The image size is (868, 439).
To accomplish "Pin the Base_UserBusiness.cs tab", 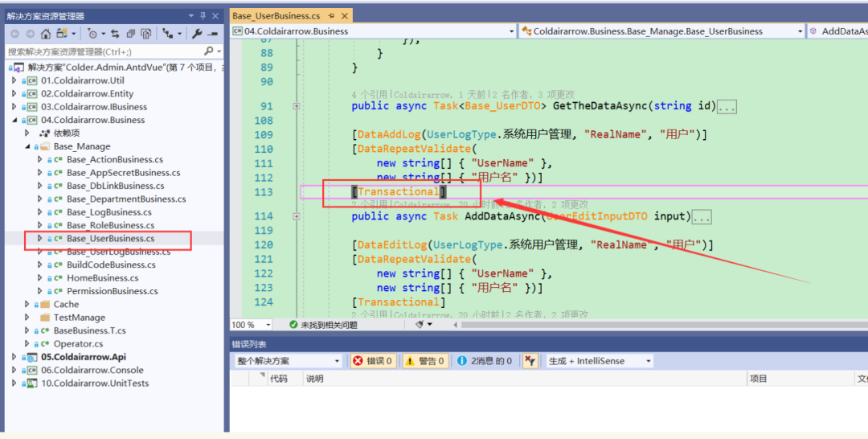I will click(331, 15).
